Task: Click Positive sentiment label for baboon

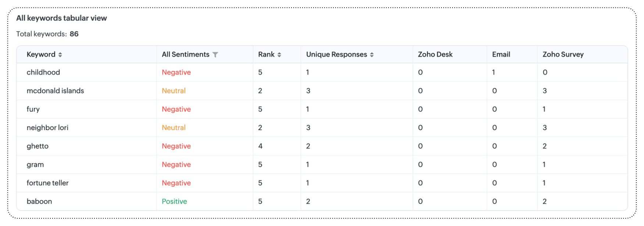Action: [174, 201]
